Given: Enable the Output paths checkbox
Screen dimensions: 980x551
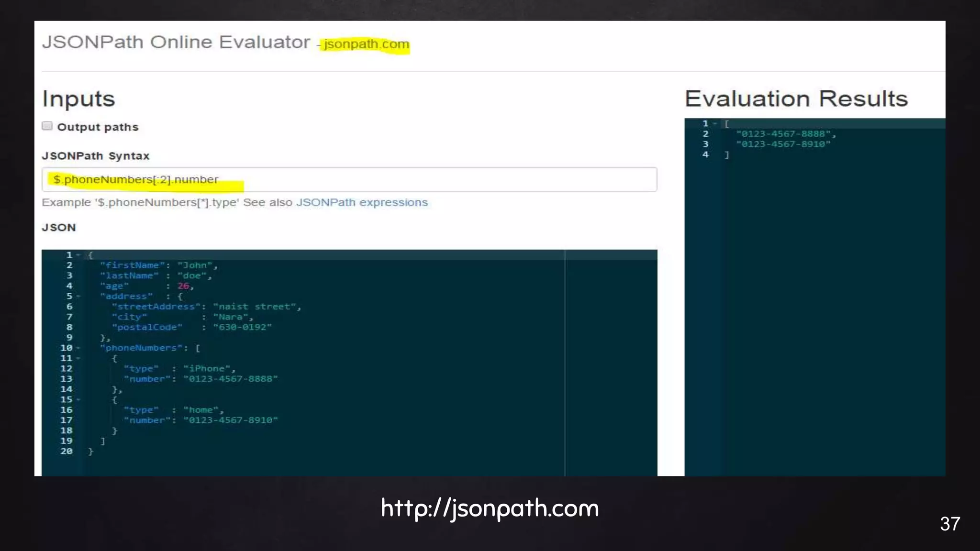Looking at the screenshot, I should pyautogui.click(x=47, y=126).
